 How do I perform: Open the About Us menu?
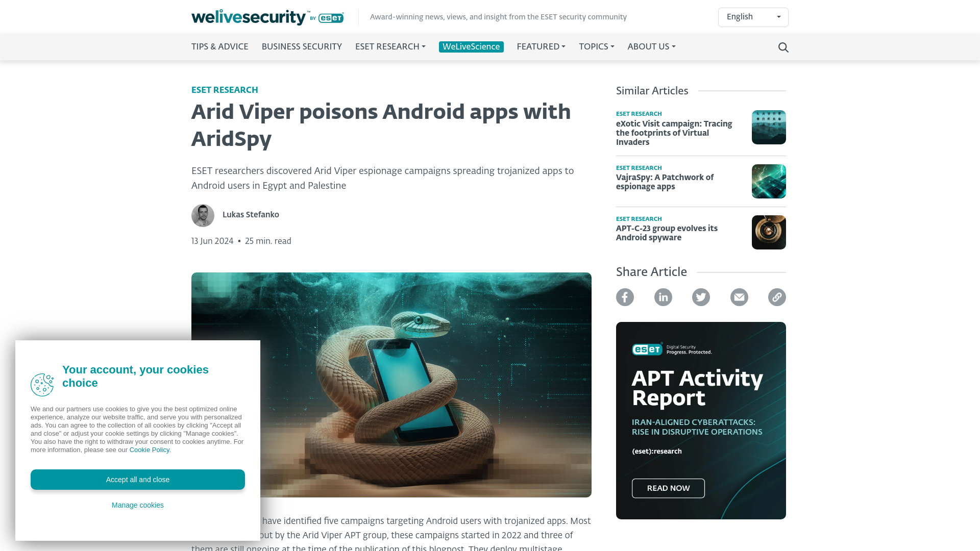tap(651, 47)
